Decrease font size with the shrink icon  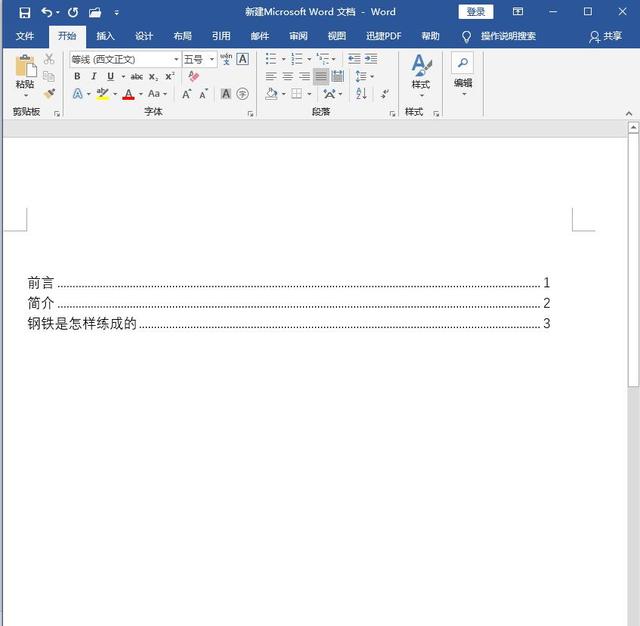point(203,94)
